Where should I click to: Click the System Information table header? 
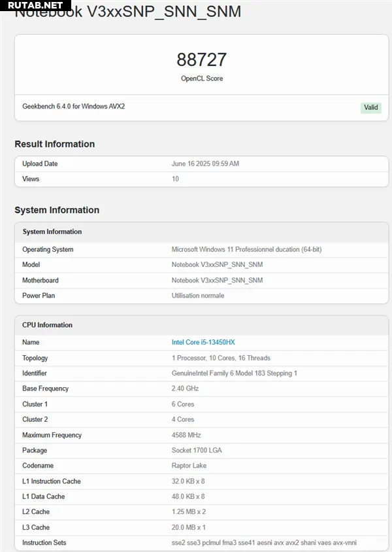click(x=52, y=232)
